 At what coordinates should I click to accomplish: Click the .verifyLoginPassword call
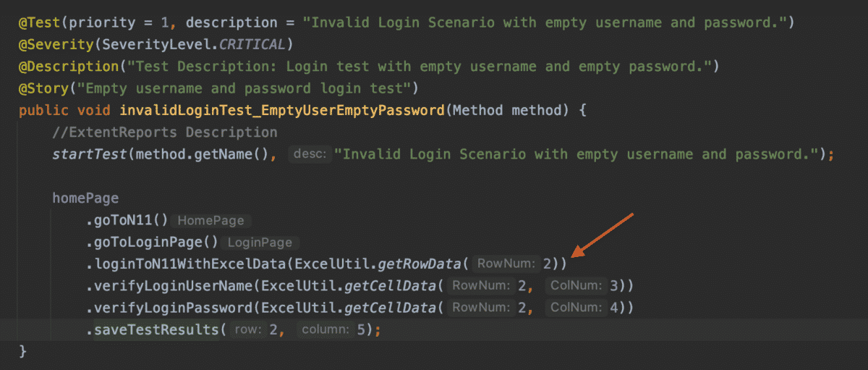169,308
